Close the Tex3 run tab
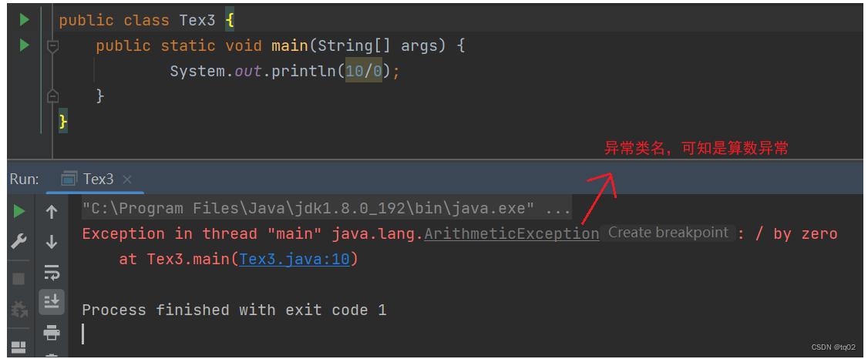 tap(128, 179)
